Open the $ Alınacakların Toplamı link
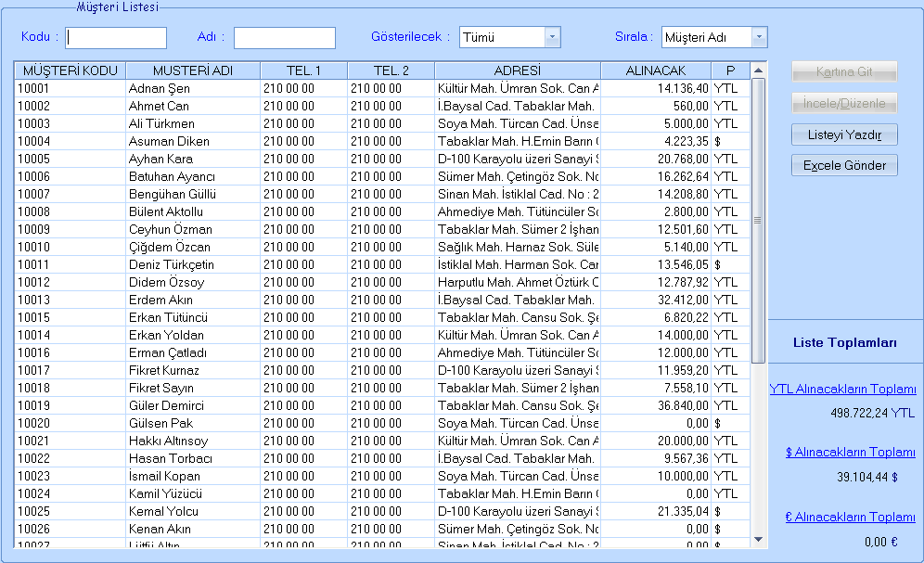Image resolution: width=924 pixels, height=563 pixels. [x=851, y=452]
